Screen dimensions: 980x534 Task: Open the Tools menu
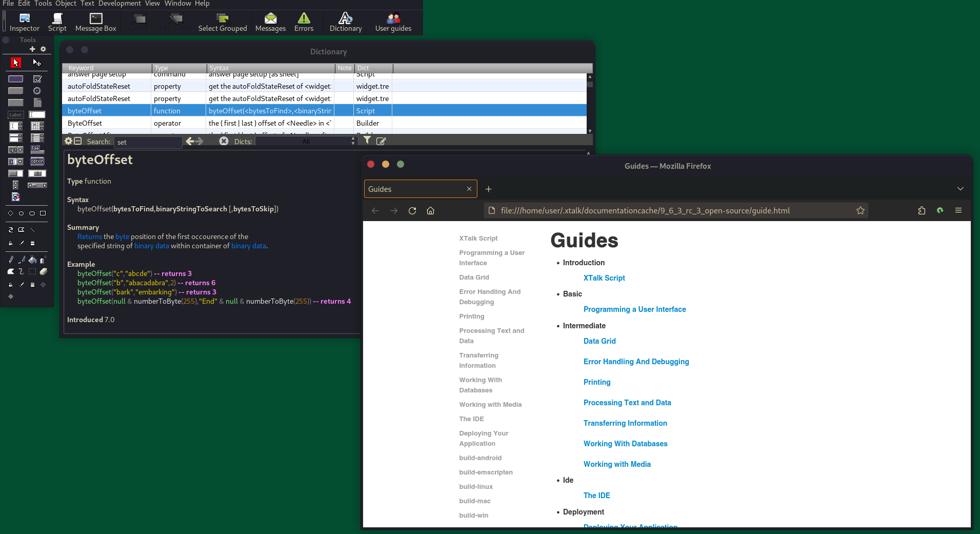pos(43,4)
